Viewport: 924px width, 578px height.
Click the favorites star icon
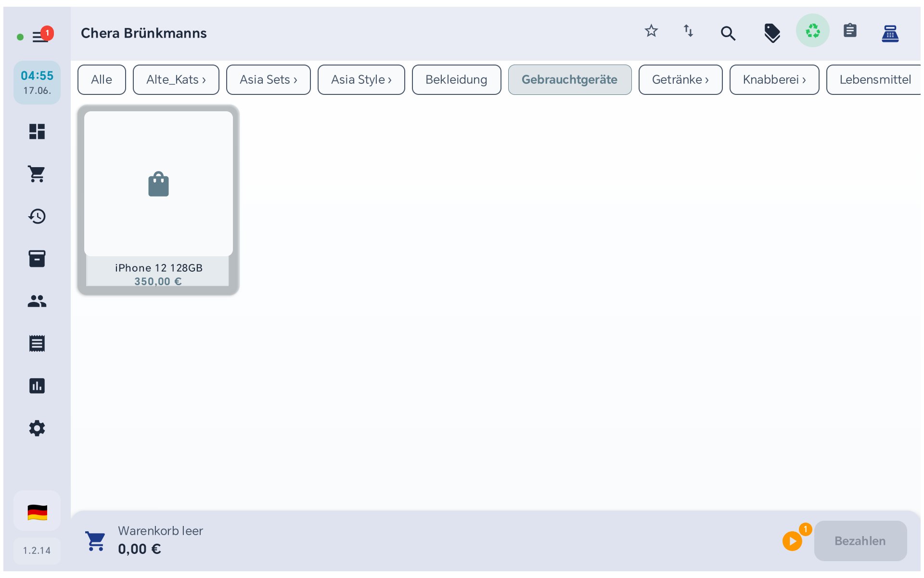(651, 31)
